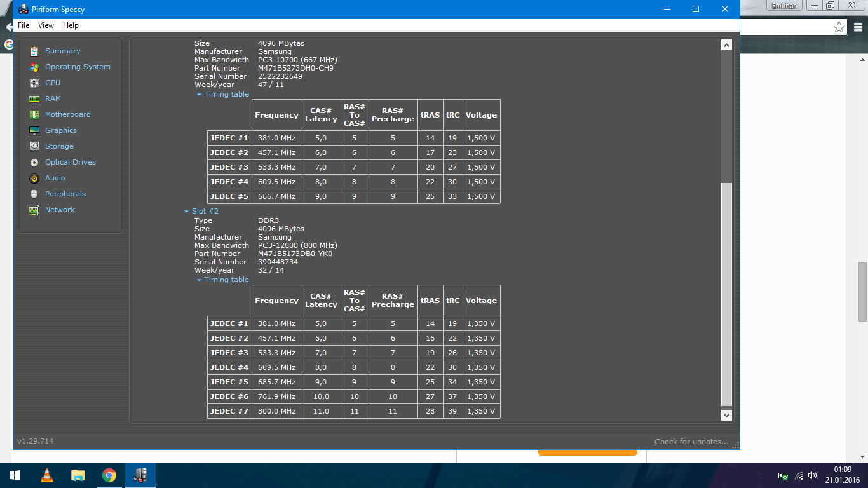Click the tRAS value 27
The image size is (868, 488).
point(430,396)
